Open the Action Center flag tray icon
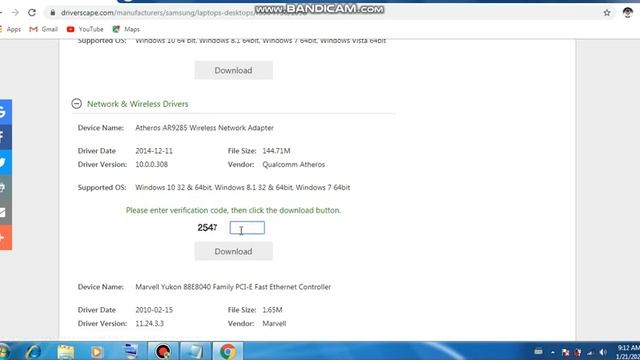Screen dimensions: 640x360 [x=565, y=352]
